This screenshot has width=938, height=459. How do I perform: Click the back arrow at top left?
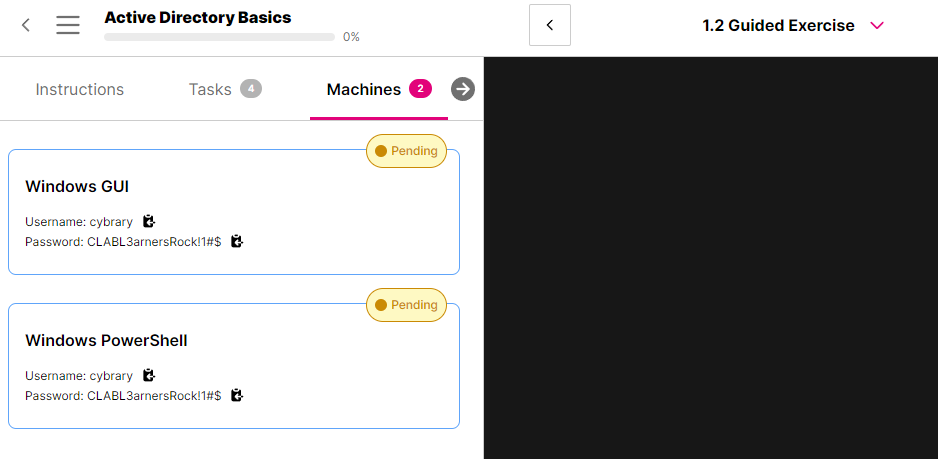pyautogui.click(x=26, y=25)
